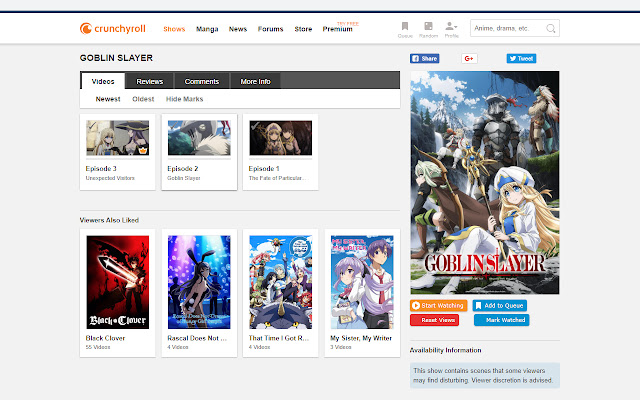Click the 'GOBLIN SLAYER' page title
Image resolution: width=640 pixels, height=400 pixels.
point(116,58)
